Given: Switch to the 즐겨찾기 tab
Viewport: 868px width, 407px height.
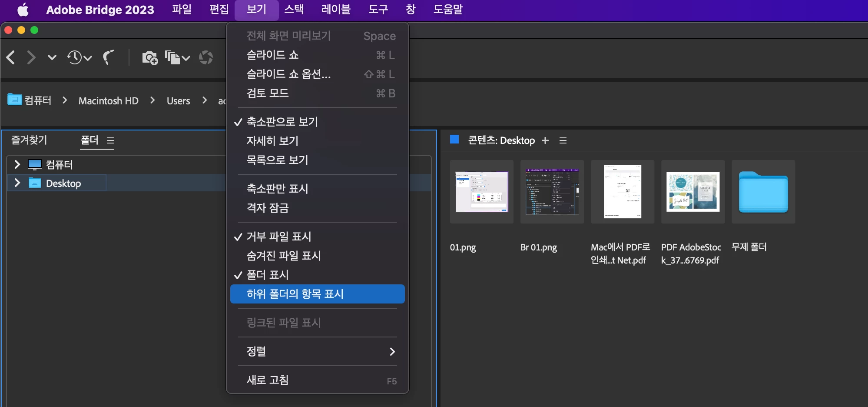Looking at the screenshot, I should click(x=29, y=140).
